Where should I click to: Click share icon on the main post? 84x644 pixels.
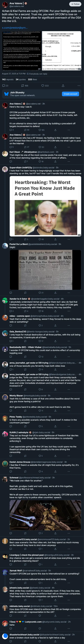point(63,85)
